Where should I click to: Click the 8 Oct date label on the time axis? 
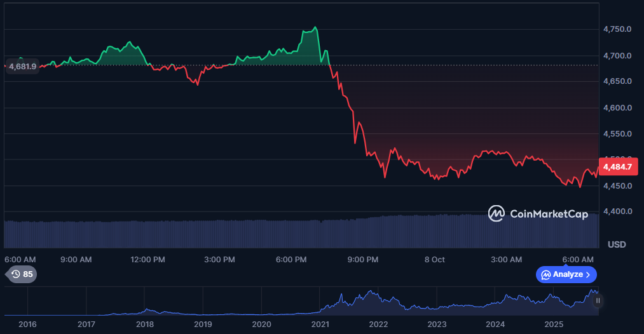pos(435,260)
